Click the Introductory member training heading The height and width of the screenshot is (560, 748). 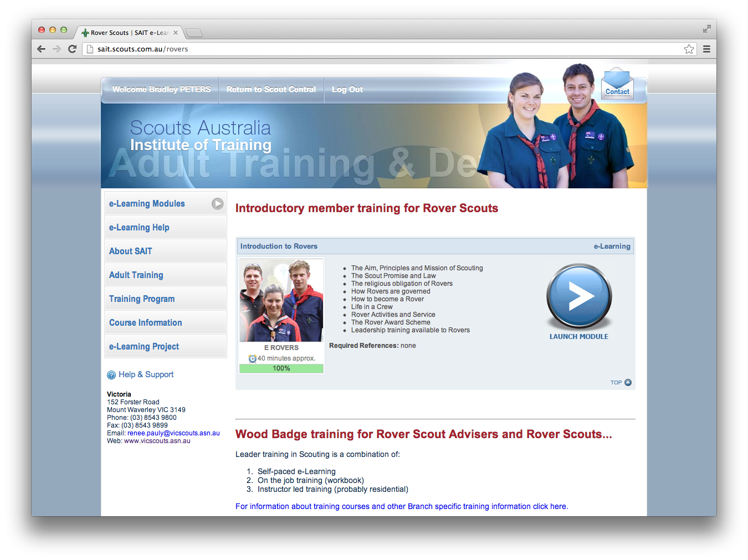(367, 208)
